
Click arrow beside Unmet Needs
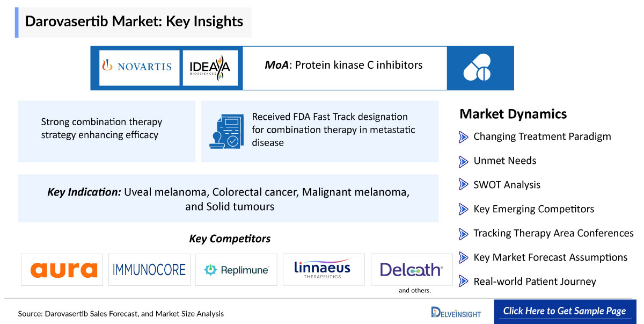tap(464, 161)
